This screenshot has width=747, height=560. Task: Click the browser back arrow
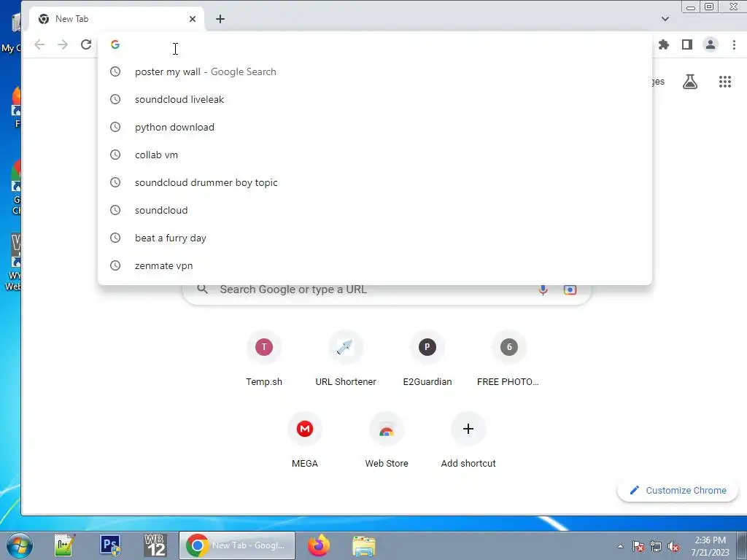39,44
